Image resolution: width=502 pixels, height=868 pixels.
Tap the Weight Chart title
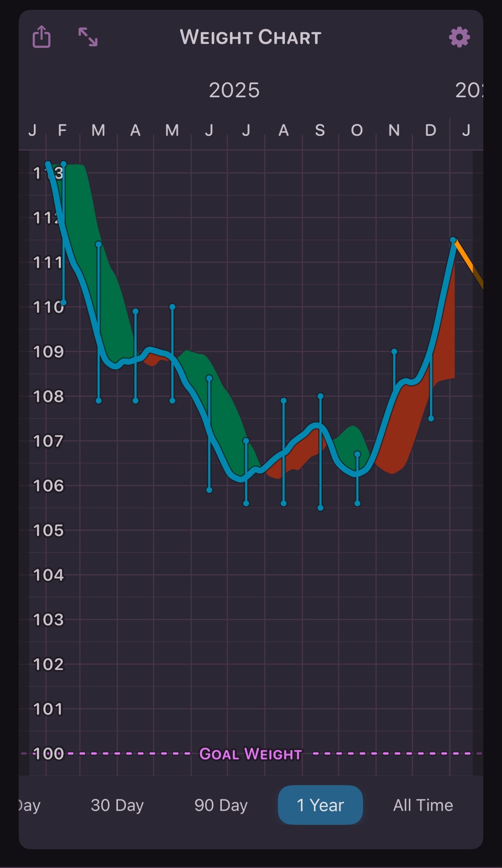[x=251, y=37]
